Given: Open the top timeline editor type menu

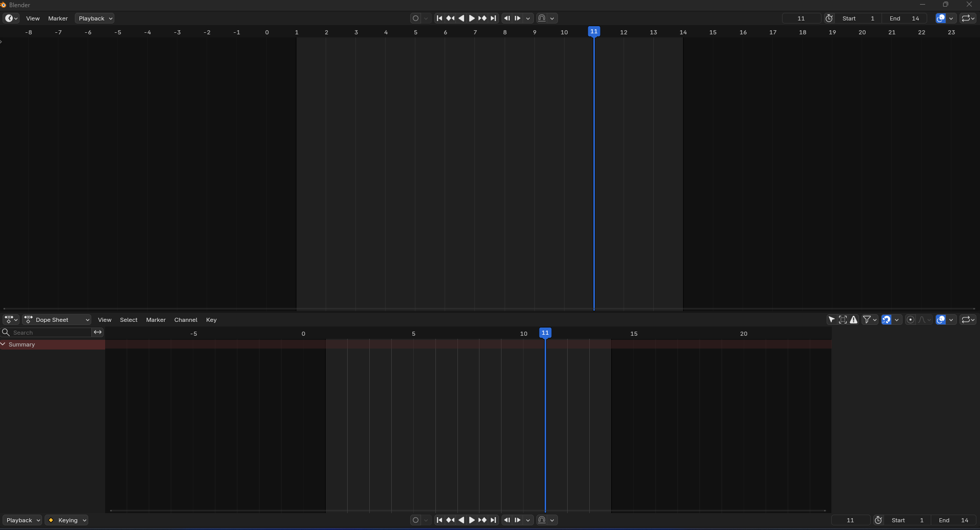Looking at the screenshot, I should click(x=11, y=18).
